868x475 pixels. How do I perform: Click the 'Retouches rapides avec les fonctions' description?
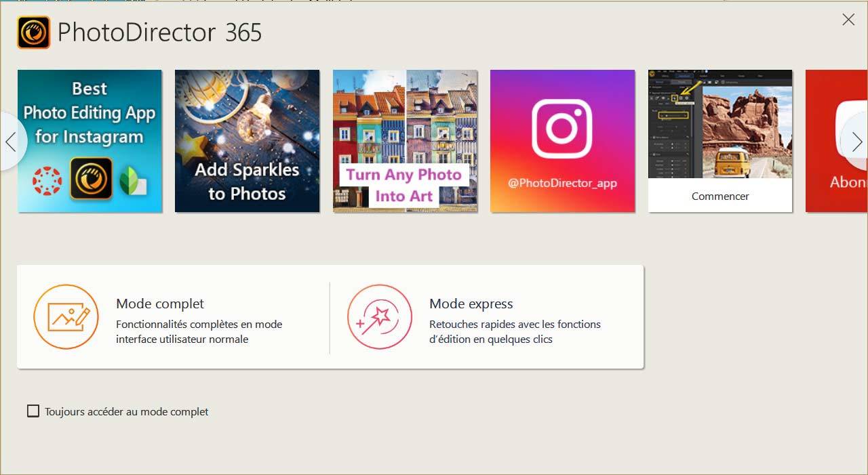tap(515, 324)
